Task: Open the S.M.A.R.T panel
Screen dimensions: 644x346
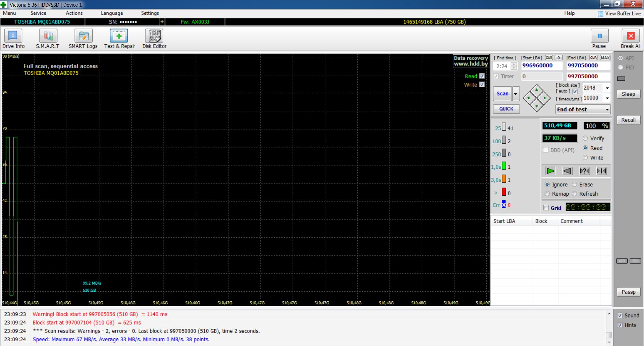Action: tap(48, 39)
